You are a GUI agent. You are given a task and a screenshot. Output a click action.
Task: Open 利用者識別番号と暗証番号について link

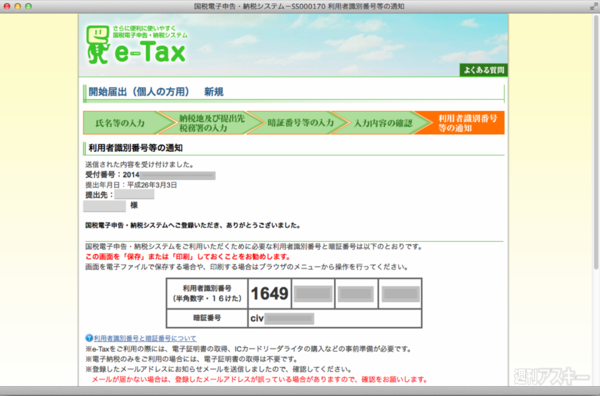[x=145, y=339]
